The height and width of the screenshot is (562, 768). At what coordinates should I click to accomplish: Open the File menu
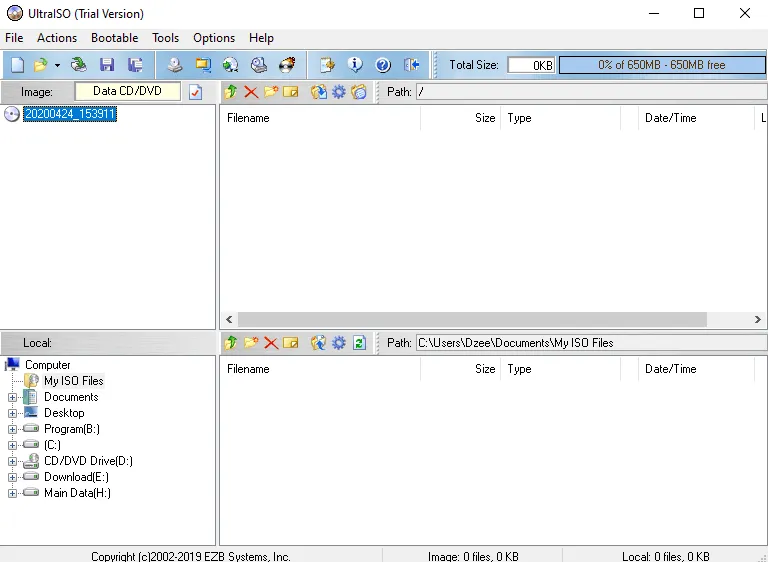click(x=14, y=38)
